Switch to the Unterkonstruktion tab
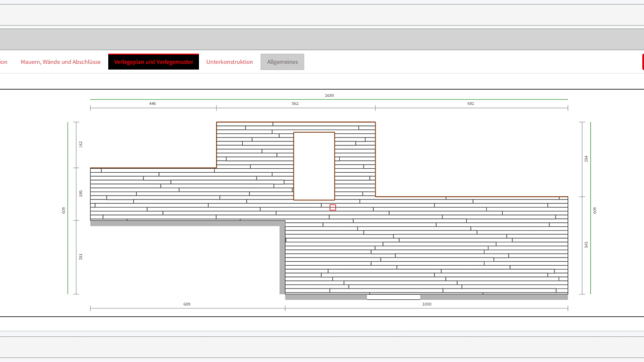 pos(230,62)
